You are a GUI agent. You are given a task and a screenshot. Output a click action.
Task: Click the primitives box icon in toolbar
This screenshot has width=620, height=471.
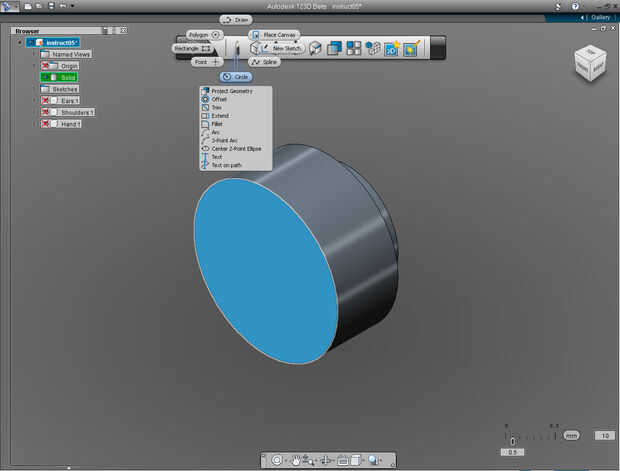[x=255, y=48]
